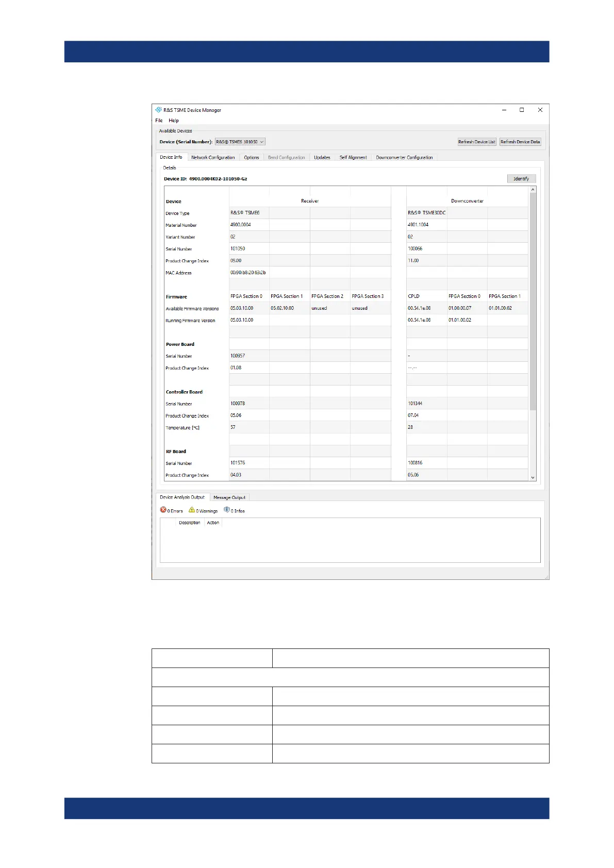Click the 0 Errors counter text
Image resolution: width=614 pixels, height=868 pixels.
[x=175, y=511]
